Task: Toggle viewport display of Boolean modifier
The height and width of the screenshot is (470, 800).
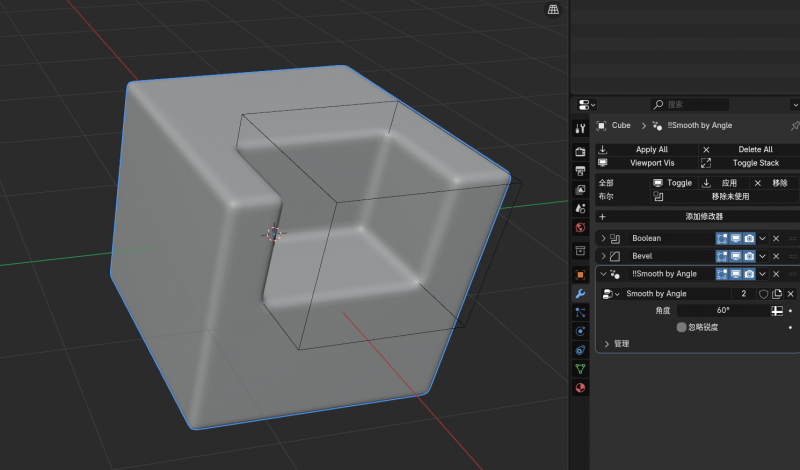Action: click(735, 238)
